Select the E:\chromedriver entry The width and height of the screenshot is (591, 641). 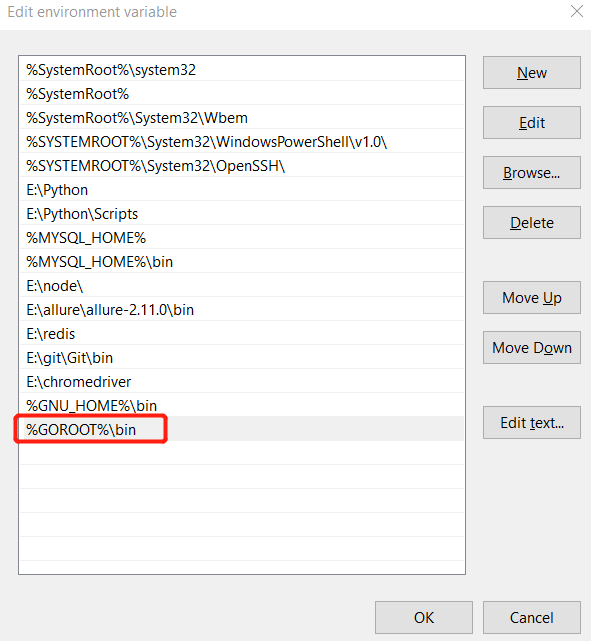[242, 381]
